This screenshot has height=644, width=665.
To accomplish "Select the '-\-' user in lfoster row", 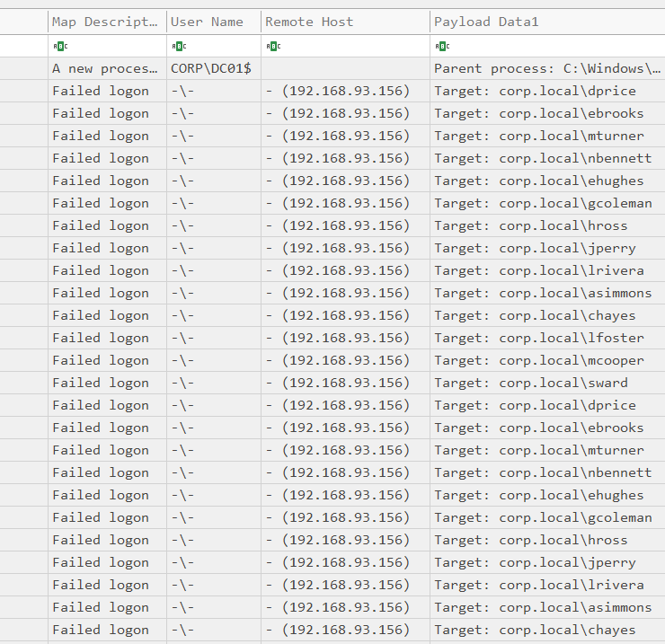I will point(214,338).
